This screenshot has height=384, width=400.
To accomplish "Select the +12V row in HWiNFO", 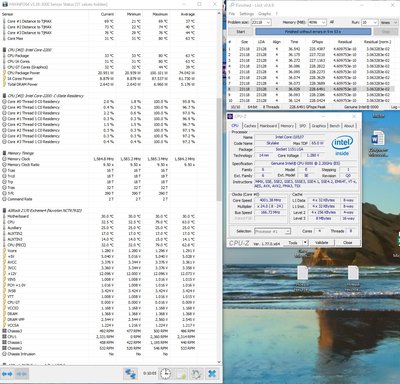I will click(x=99, y=274).
